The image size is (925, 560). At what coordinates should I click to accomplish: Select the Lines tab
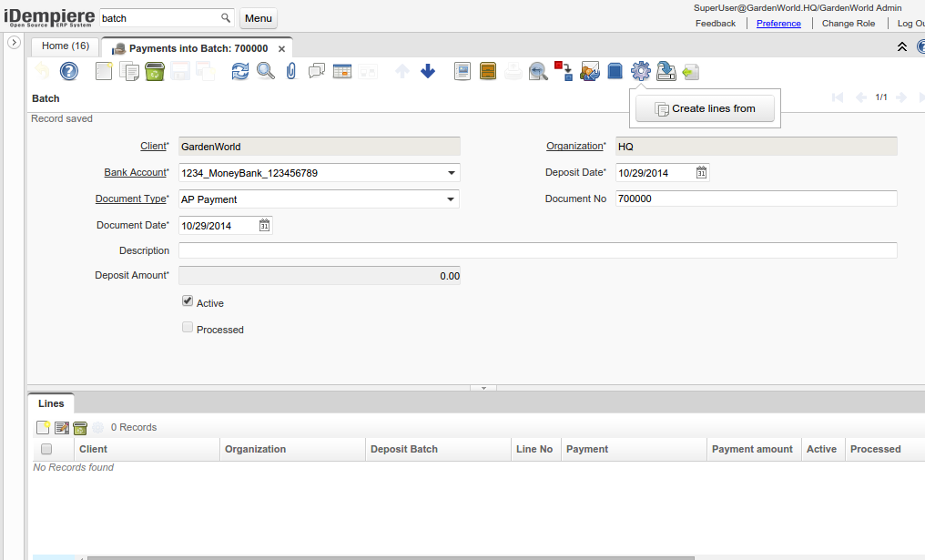point(51,402)
